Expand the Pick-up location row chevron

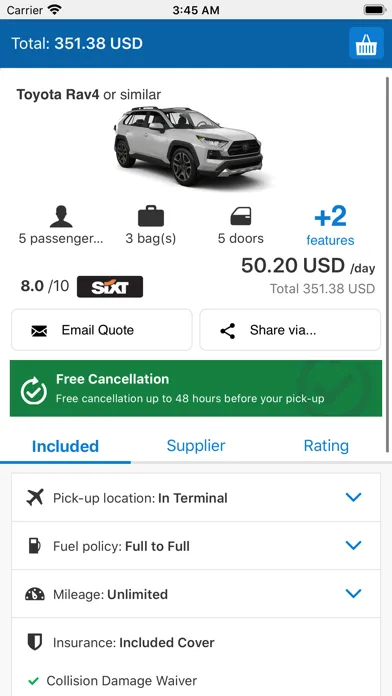(353, 497)
